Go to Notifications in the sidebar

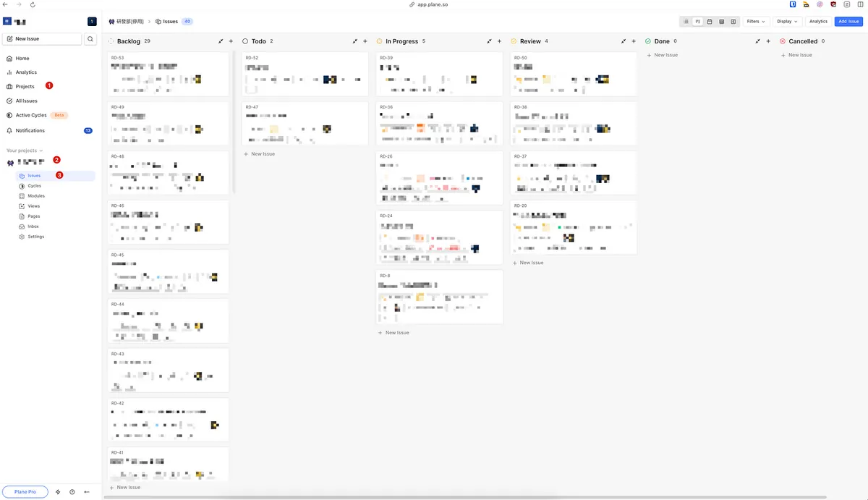[x=30, y=131]
